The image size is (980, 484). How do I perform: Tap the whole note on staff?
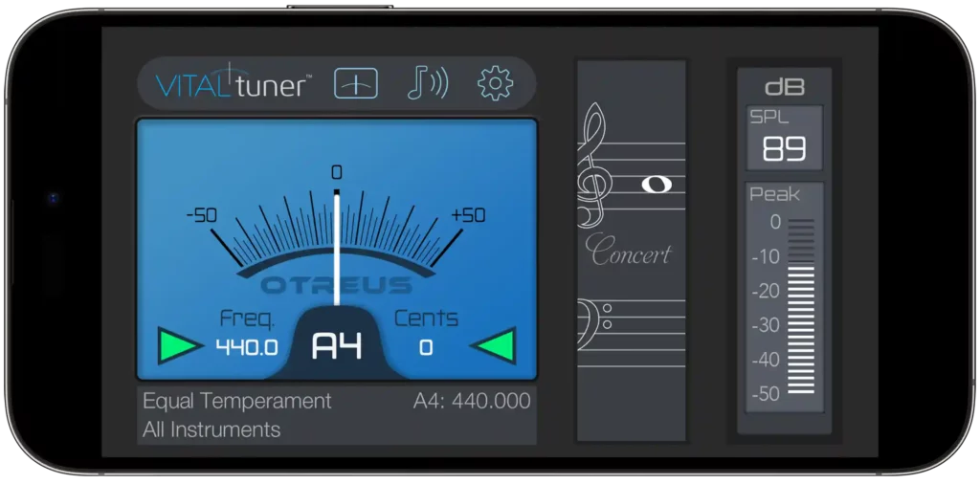[657, 184]
